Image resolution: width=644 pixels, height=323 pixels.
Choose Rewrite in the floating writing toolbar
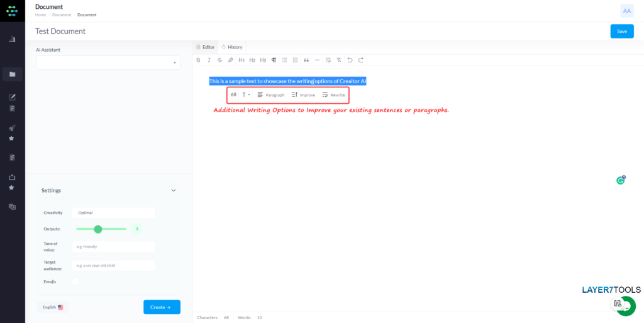(333, 95)
